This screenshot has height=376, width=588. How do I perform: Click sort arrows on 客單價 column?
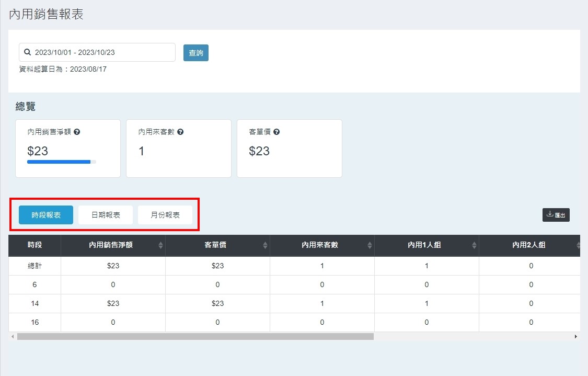265,245
